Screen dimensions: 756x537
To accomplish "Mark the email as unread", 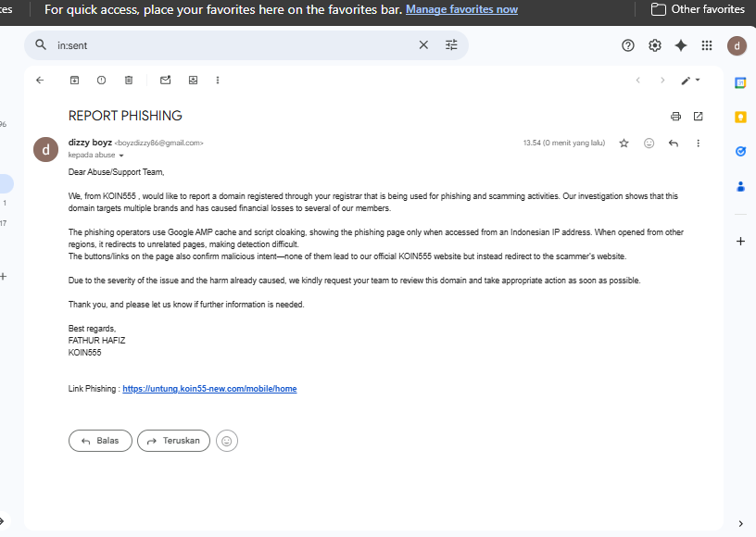I will 165,81.
